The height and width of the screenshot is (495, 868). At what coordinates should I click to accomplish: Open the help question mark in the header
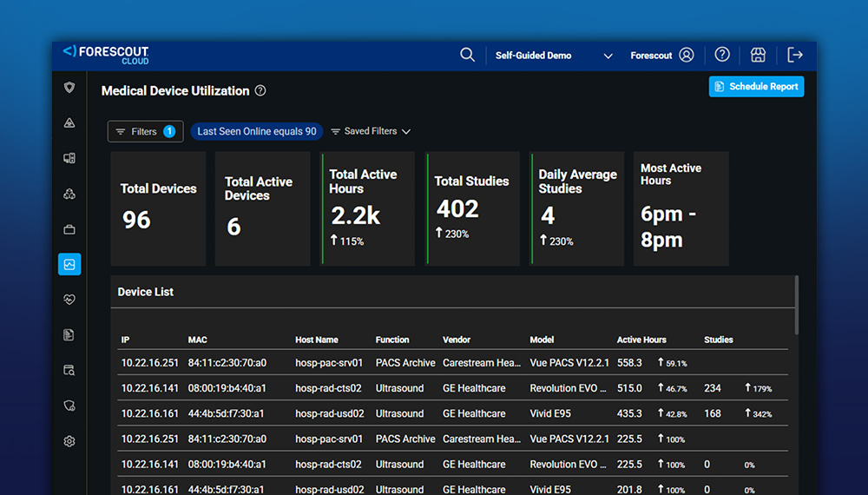(722, 54)
